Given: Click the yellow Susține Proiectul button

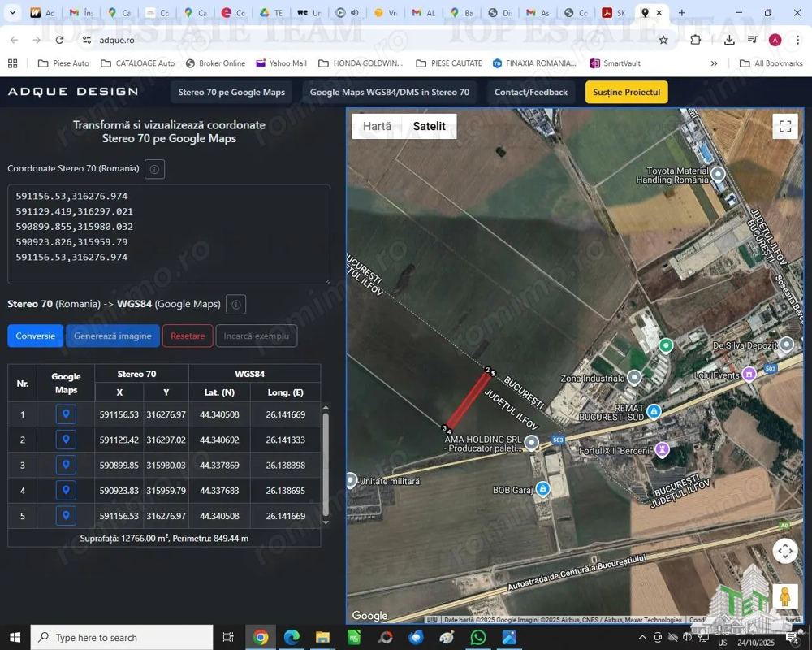Looking at the screenshot, I should click(x=625, y=92).
